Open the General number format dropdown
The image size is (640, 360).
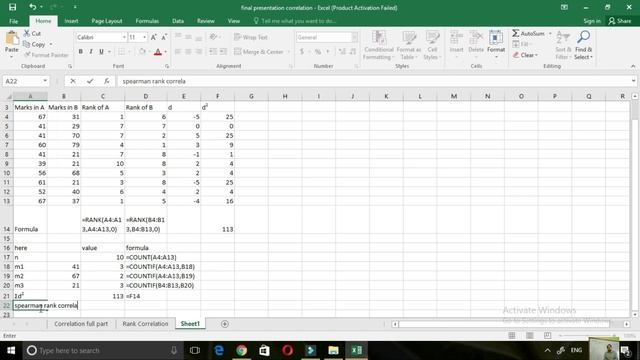pos(354,37)
